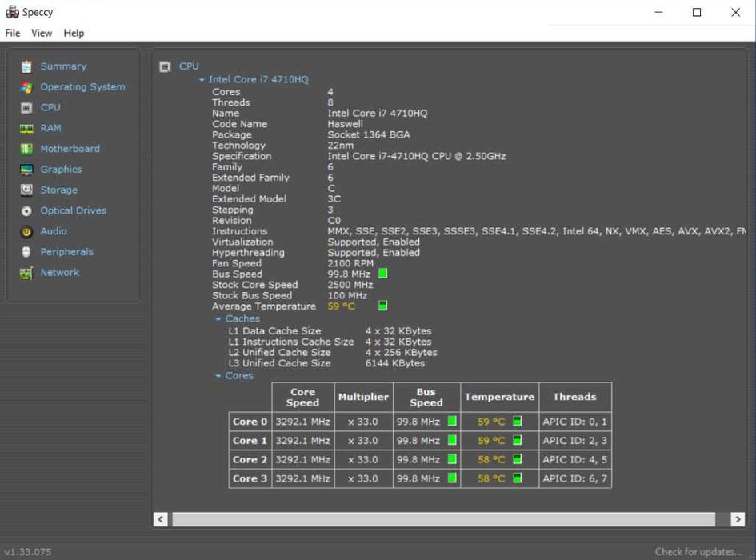Viewport: 756px width, 560px height.
Task: Click the Optical Drives disc icon
Action: pos(26,210)
